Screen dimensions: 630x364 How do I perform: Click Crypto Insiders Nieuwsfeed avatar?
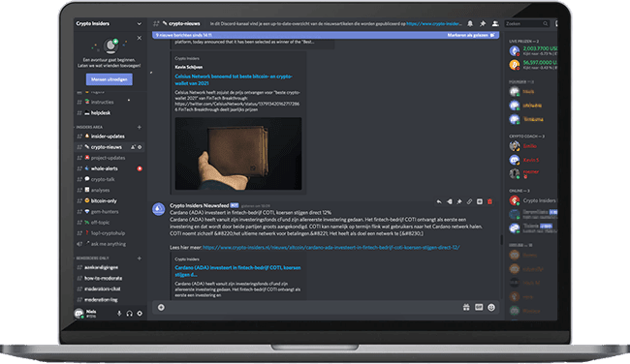(x=159, y=209)
